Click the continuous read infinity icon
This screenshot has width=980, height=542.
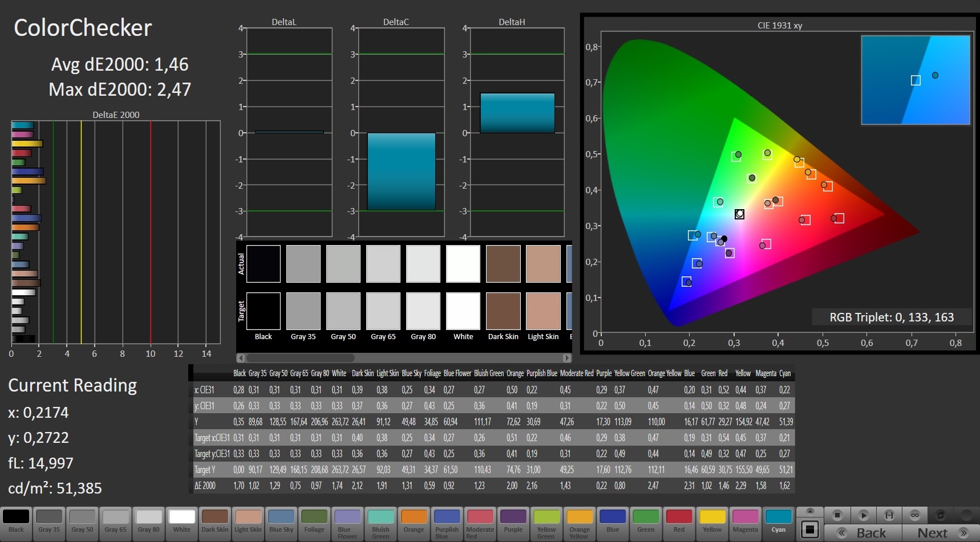pos(914,515)
